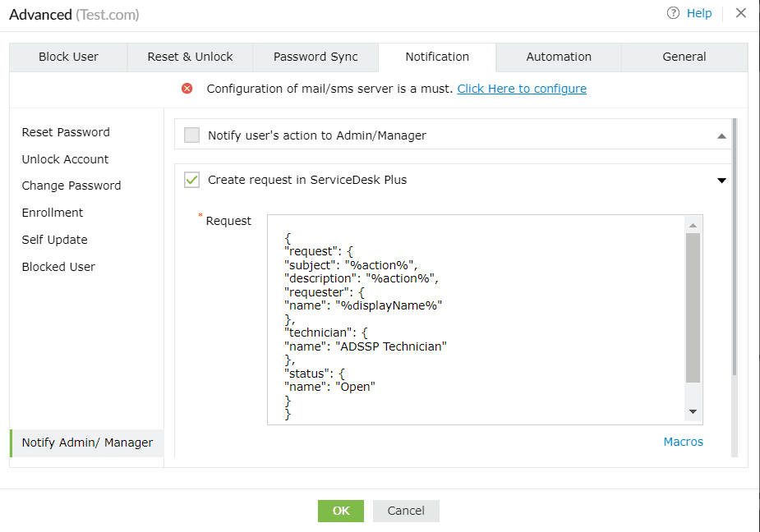Click the Help question mark icon

[671, 14]
